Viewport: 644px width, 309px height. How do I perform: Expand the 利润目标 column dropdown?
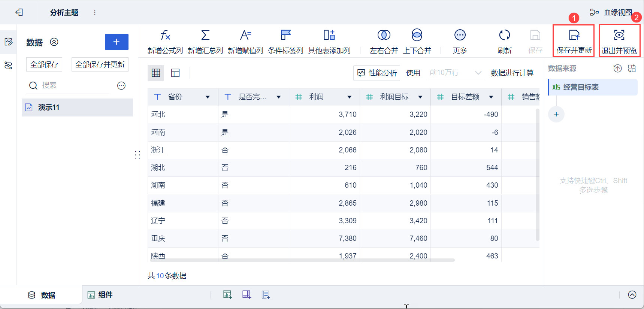pyautogui.click(x=420, y=97)
